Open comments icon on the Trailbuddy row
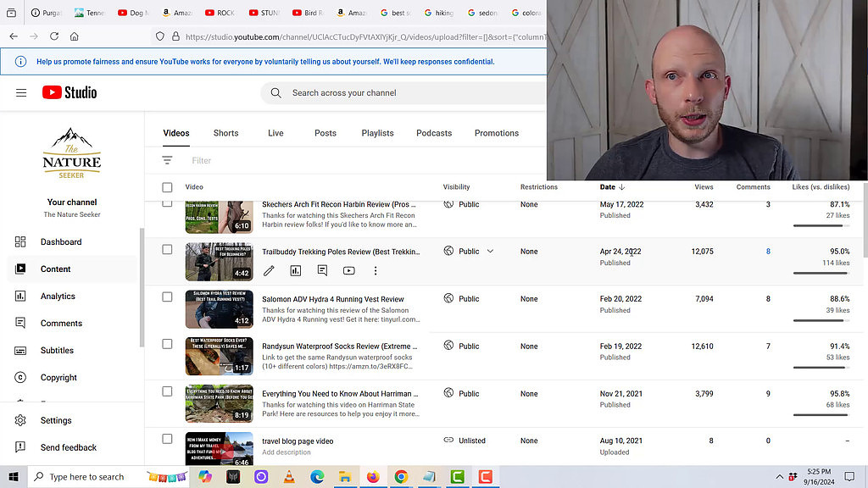868x488 pixels. click(x=320, y=270)
